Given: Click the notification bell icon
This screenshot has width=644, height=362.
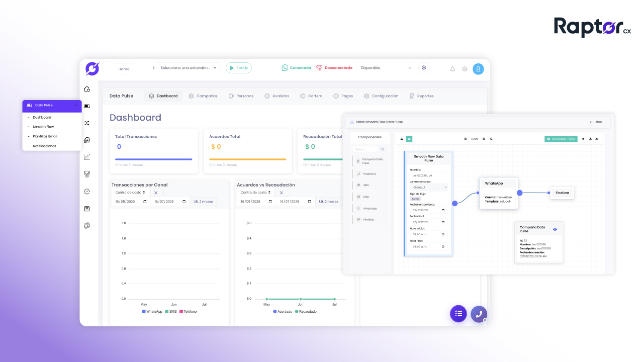Looking at the screenshot, I should [x=452, y=69].
